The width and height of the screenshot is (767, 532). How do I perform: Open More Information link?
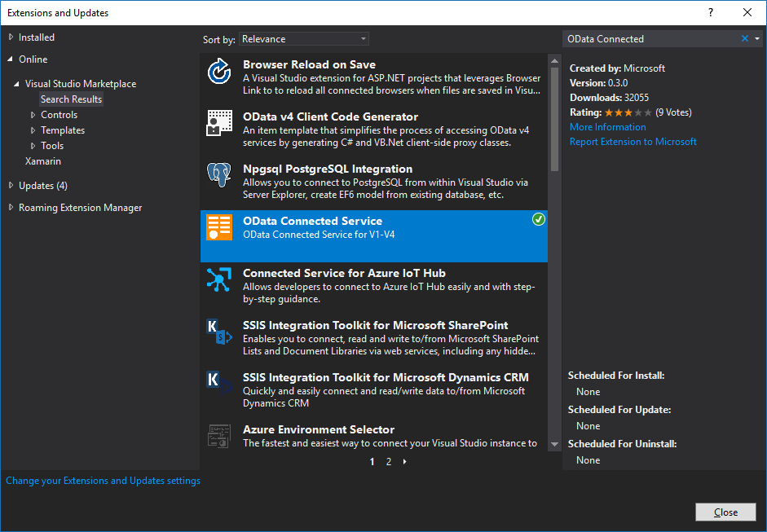(607, 127)
